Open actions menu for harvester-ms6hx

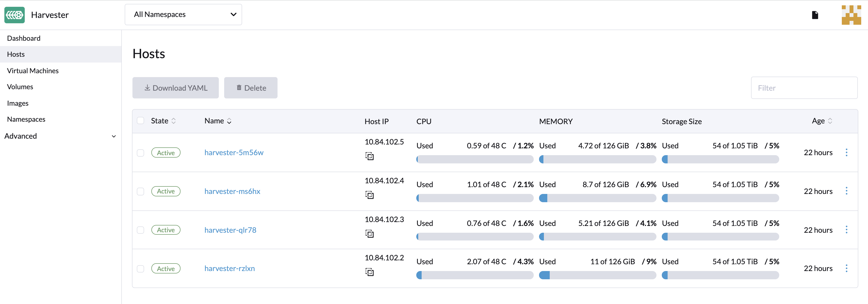point(846,191)
